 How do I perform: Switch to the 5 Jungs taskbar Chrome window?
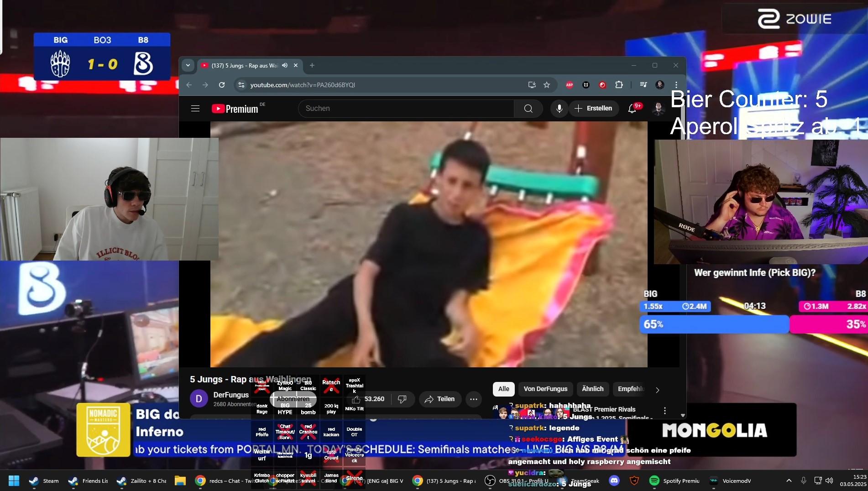pos(444,481)
